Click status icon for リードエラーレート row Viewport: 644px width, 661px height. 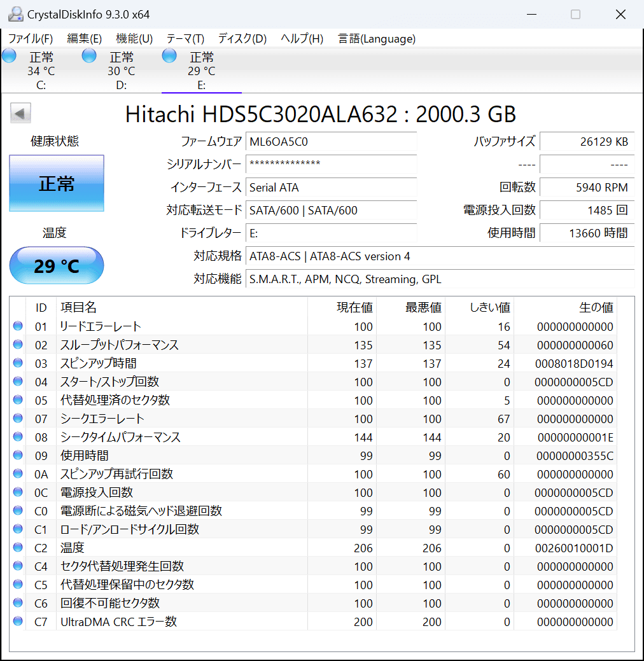click(18, 326)
